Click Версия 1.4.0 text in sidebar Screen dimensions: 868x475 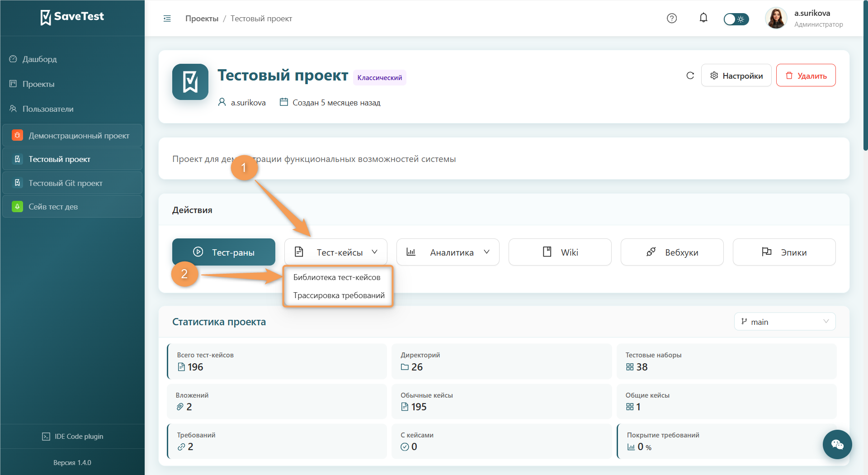point(72,462)
